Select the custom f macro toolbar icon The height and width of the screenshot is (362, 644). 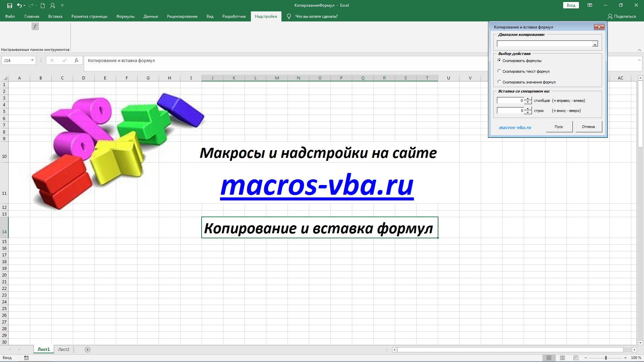(x=35, y=26)
